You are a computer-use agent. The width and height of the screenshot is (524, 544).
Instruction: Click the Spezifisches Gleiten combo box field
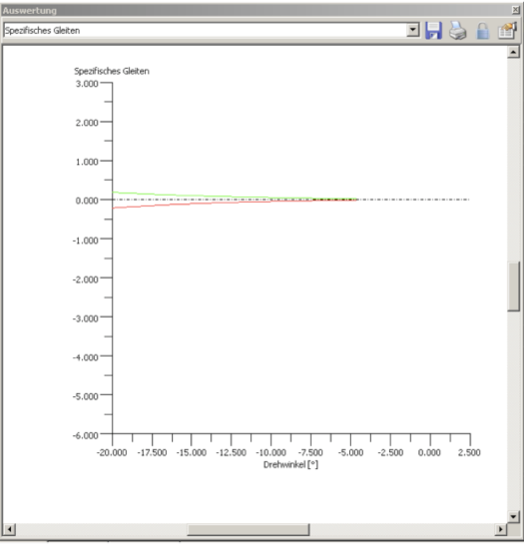point(205,30)
